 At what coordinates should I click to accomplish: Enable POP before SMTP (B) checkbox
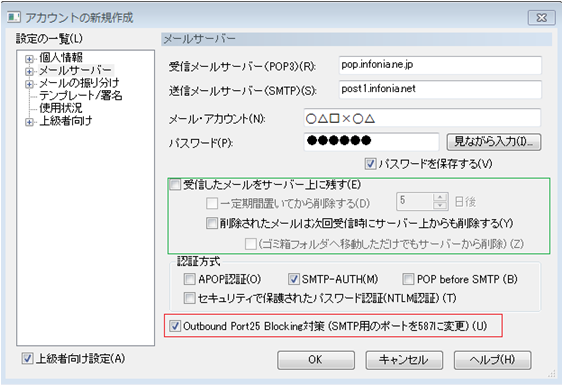click(408, 279)
